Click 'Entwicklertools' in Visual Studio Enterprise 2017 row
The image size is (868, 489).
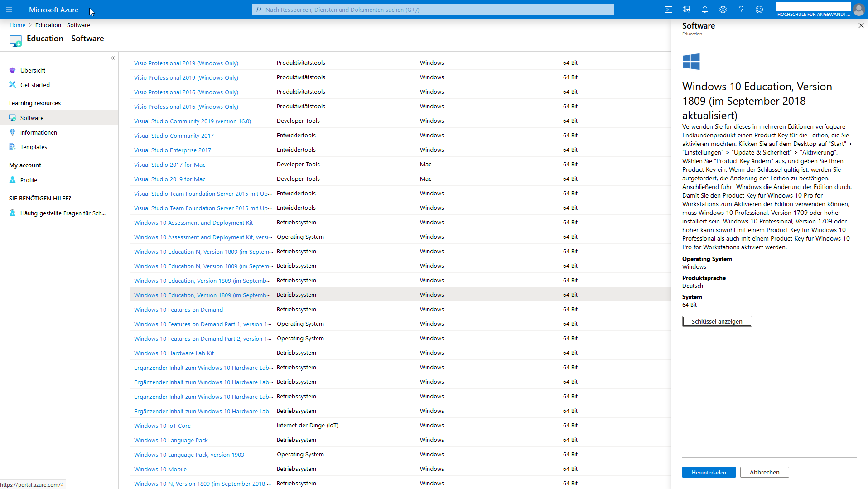pos(296,150)
